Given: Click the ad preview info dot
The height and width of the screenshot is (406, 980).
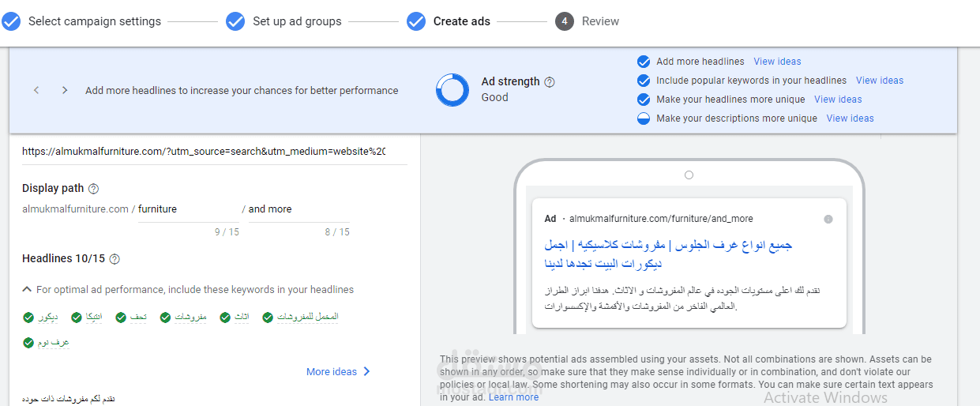Looking at the screenshot, I should (x=828, y=219).
